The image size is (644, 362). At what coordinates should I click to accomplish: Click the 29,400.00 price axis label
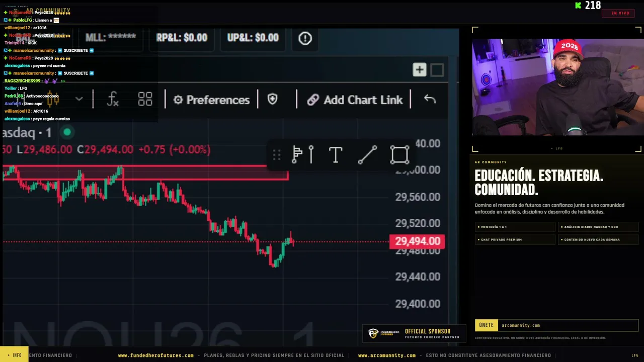coord(418,304)
